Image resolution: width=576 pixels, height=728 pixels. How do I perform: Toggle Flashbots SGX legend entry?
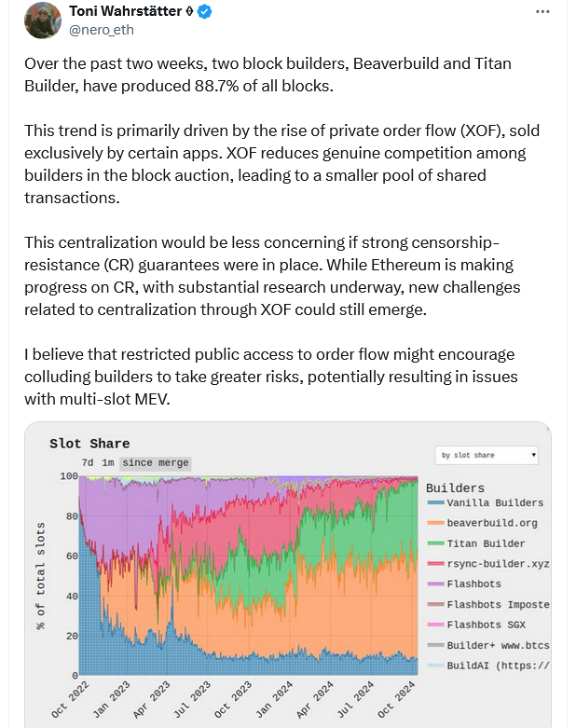[x=476, y=625]
